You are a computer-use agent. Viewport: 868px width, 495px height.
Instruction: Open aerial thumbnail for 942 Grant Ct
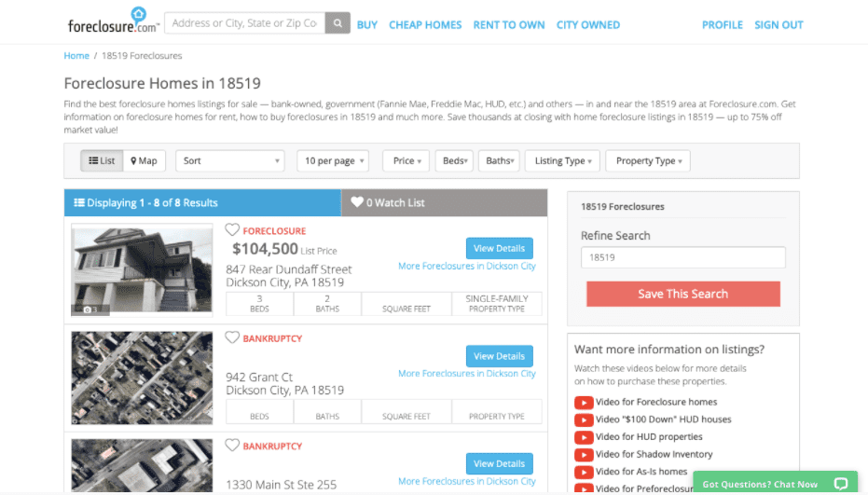(142, 378)
